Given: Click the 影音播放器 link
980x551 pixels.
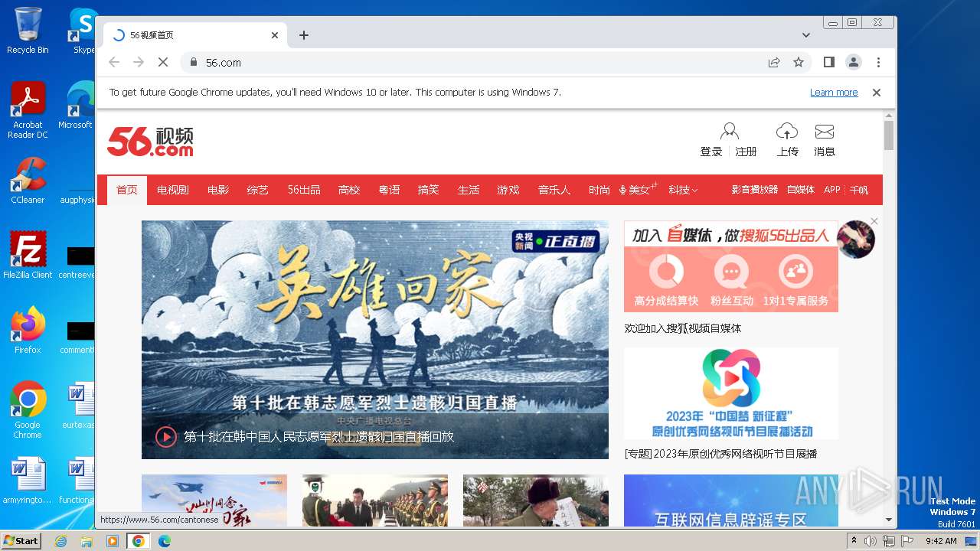Looking at the screenshot, I should pyautogui.click(x=754, y=190).
